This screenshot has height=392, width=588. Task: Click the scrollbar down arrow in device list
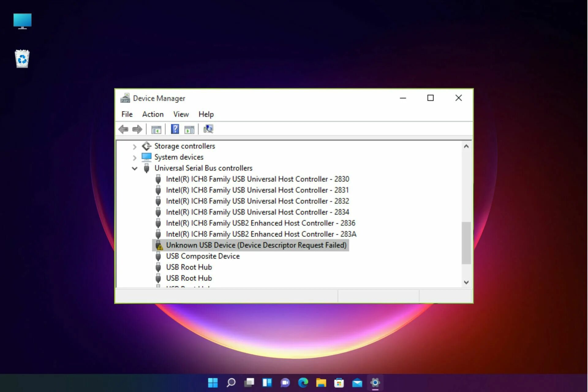[x=466, y=282]
